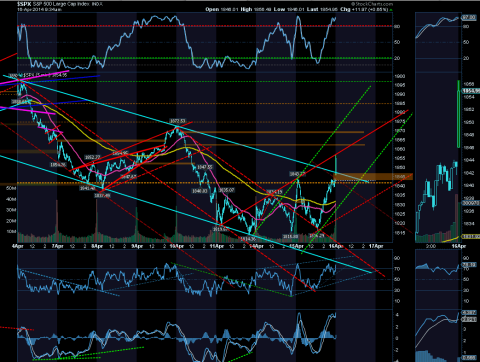Click the 1837.49 low price annotation
This screenshot has height=362, width=480.
[x=102, y=195]
